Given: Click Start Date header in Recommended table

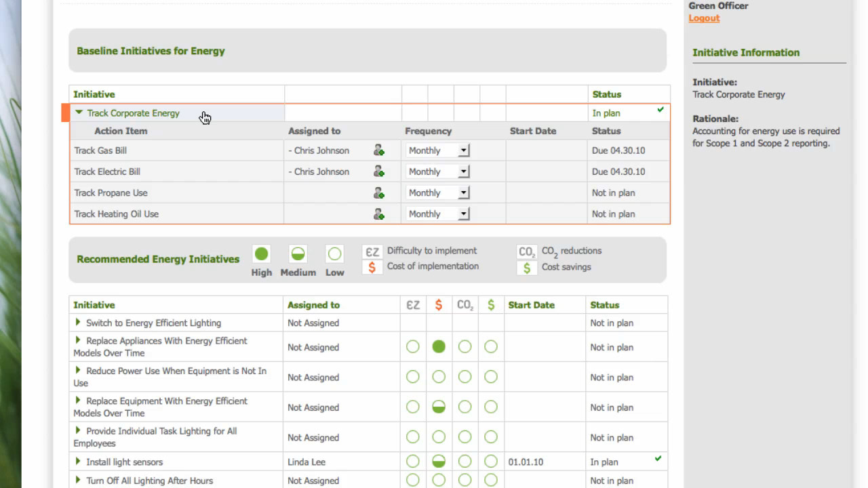Looking at the screenshot, I should click(531, 305).
